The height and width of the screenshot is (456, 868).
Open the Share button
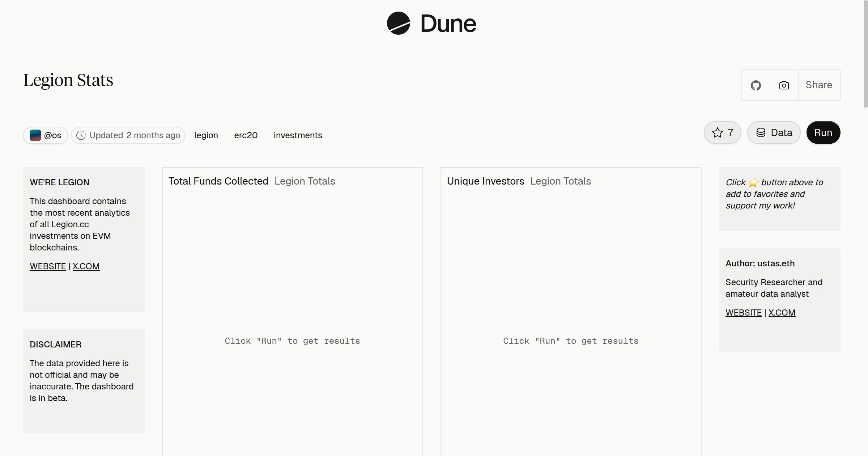pos(819,85)
